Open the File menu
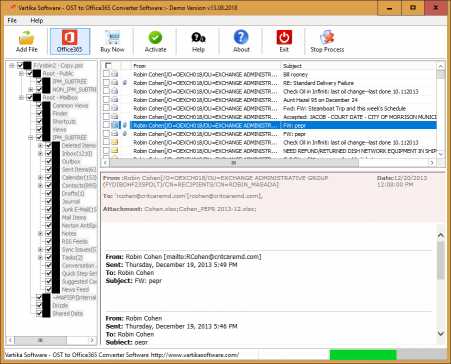This screenshot has width=451, height=364. 12,20
